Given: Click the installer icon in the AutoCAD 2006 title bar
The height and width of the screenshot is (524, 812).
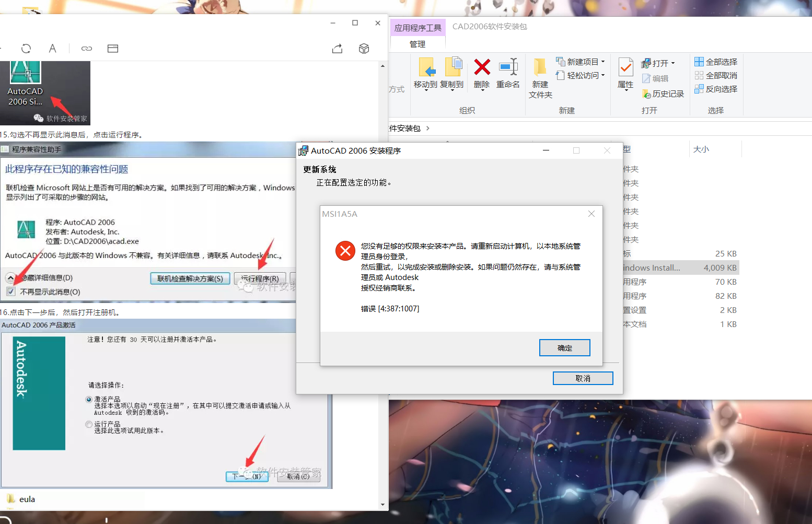Looking at the screenshot, I should tap(303, 151).
